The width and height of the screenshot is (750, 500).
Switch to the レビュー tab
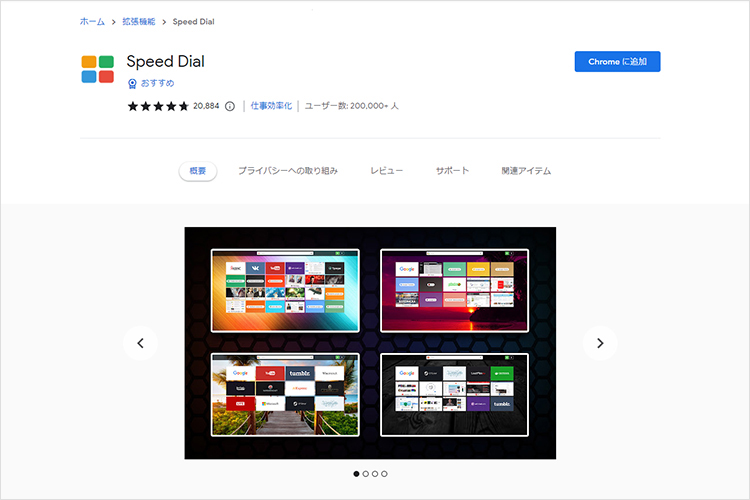coord(386,171)
